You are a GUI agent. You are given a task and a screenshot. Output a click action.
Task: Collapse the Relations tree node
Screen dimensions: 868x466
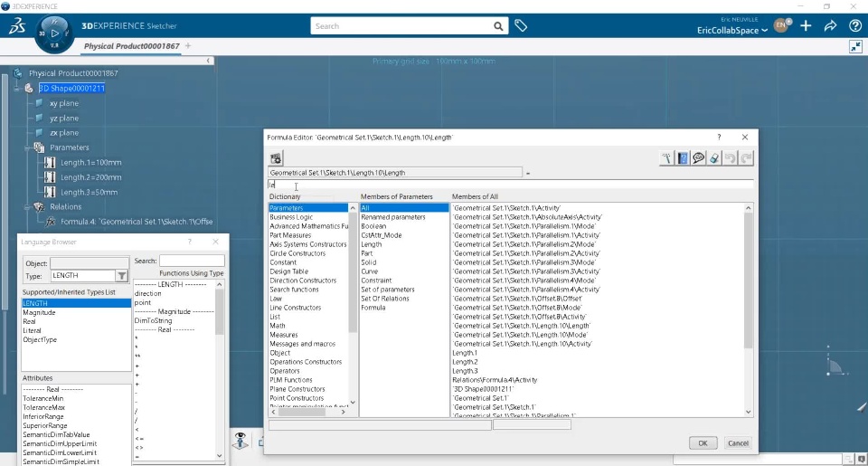tap(26, 207)
